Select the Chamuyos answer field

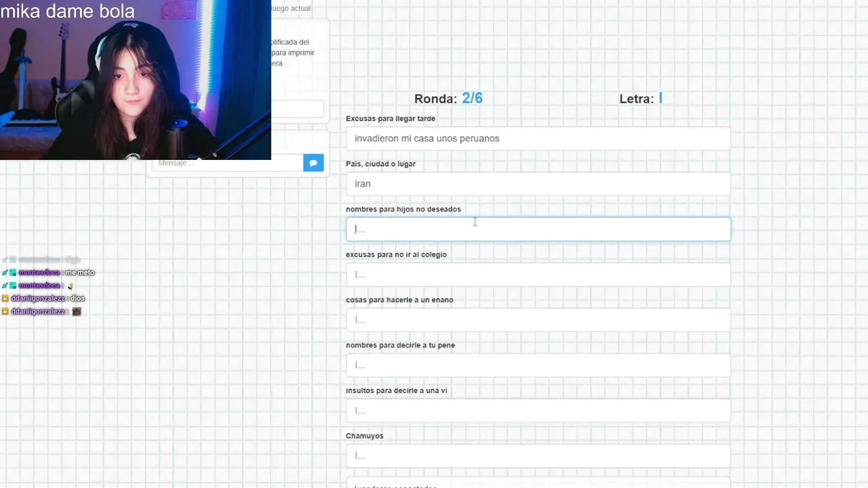pos(538,456)
